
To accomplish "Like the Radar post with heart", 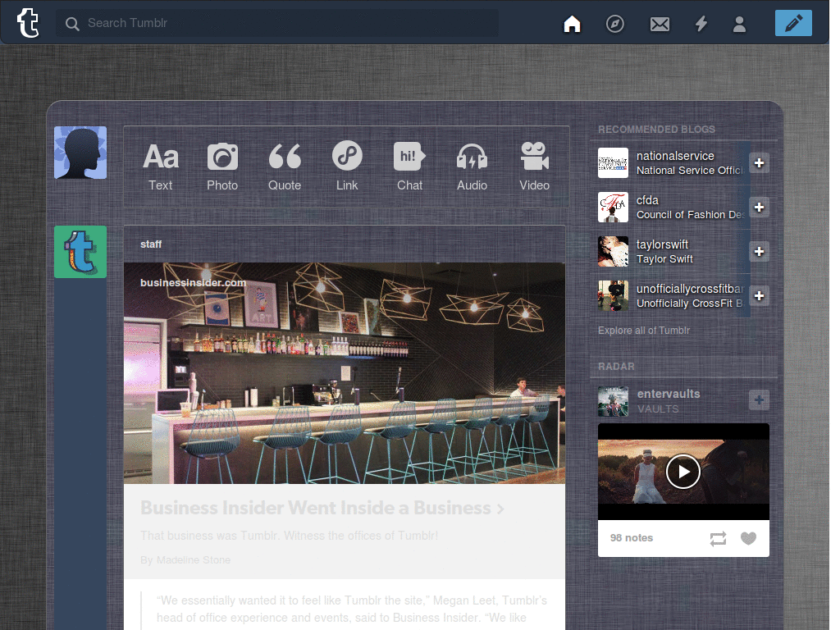I will 748,538.
